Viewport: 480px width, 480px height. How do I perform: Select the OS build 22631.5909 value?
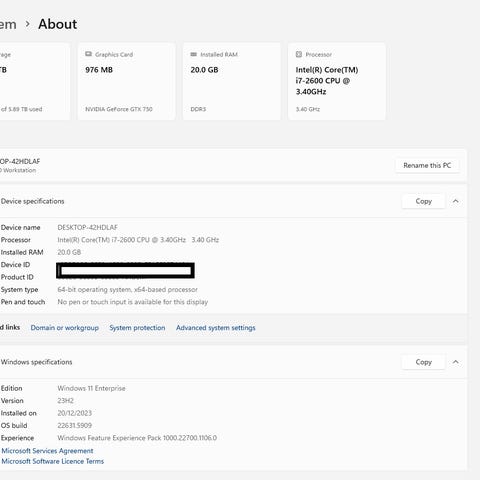click(x=74, y=425)
